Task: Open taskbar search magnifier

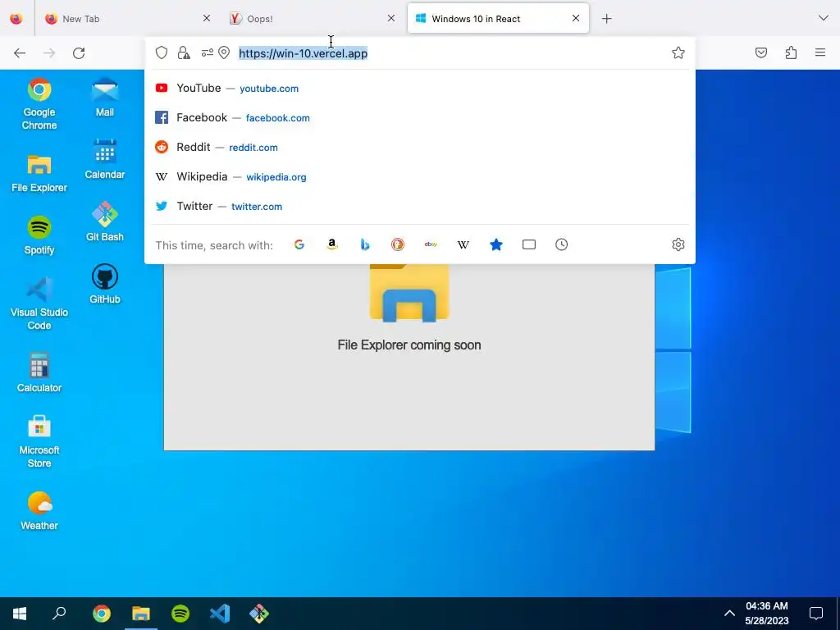Action: pyautogui.click(x=59, y=614)
